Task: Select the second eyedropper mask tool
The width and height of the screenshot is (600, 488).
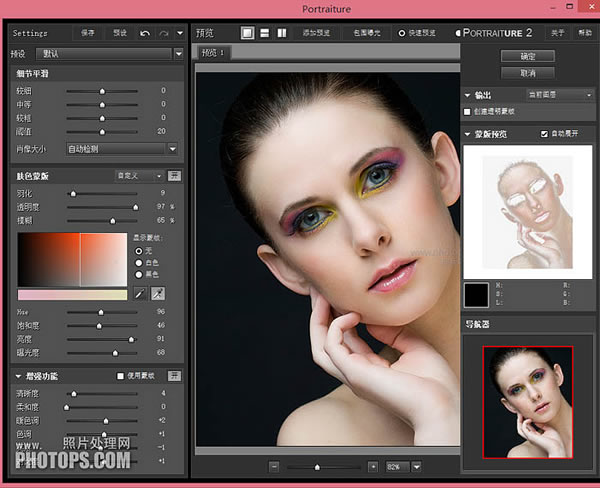Action: coord(158,293)
